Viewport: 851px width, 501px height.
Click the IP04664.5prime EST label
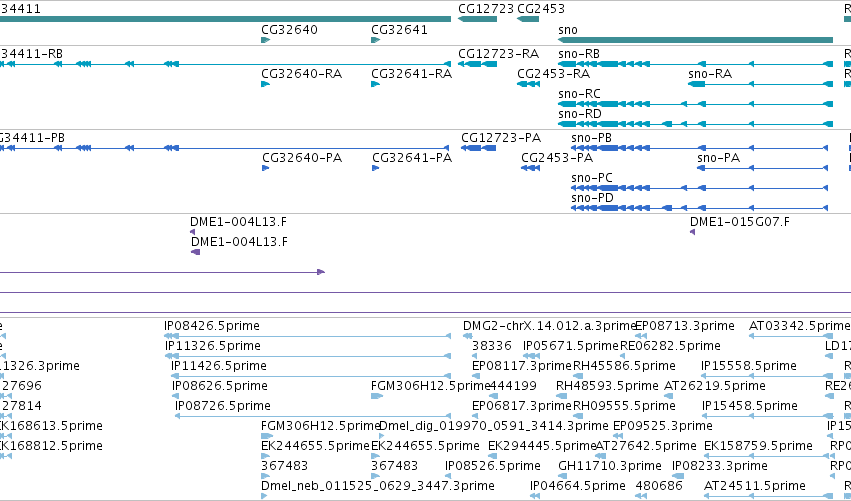point(577,486)
